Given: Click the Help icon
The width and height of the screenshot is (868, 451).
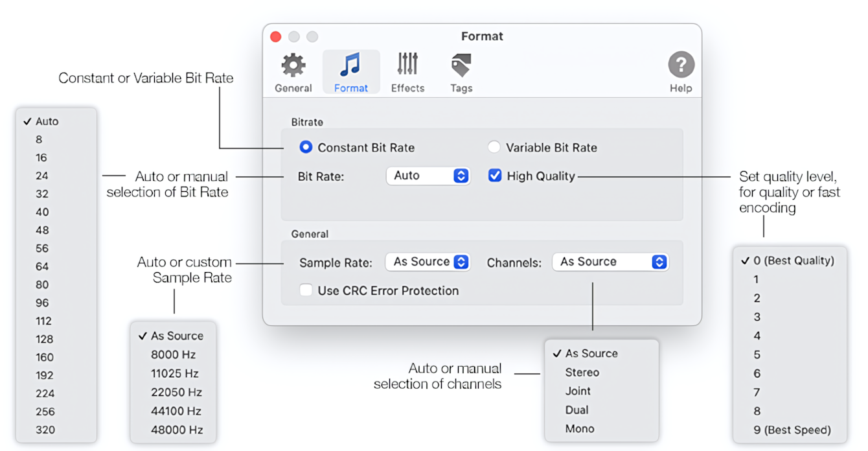Looking at the screenshot, I should click(681, 65).
